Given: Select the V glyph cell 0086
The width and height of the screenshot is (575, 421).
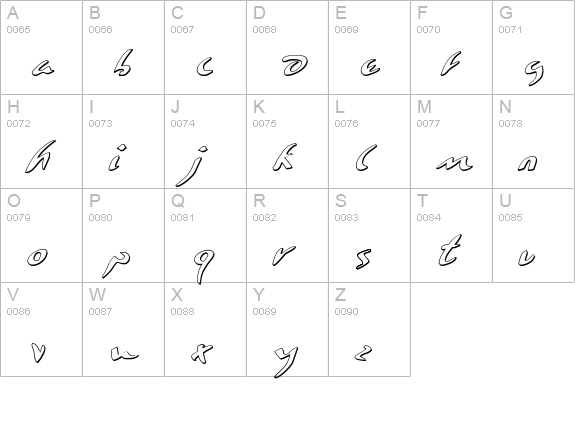Looking at the screenshot, I should (41, 329).
